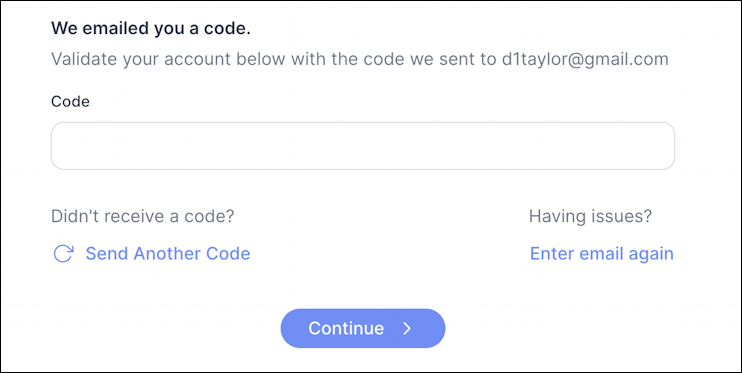Click the word "emailed" in the bold heading
Image resolution: width=742 pixels, height=373 pixels.
pos(117,29)
